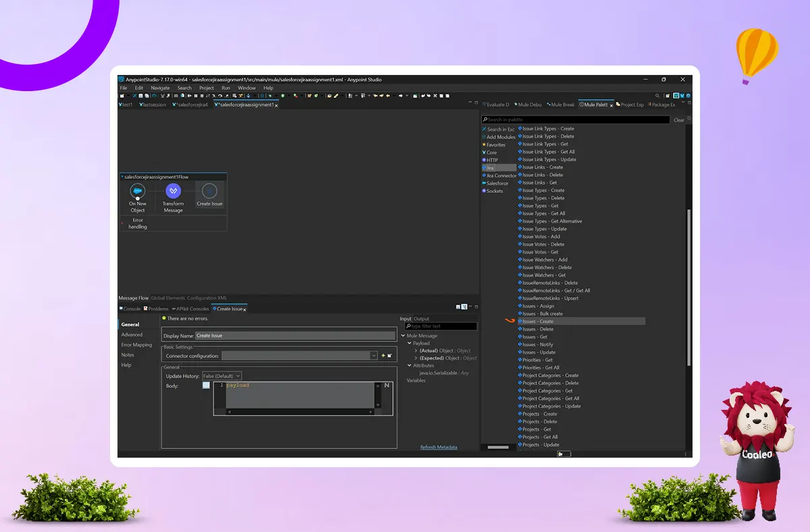Expand the Error handling section
810x532 pixels.
(122, 223)
